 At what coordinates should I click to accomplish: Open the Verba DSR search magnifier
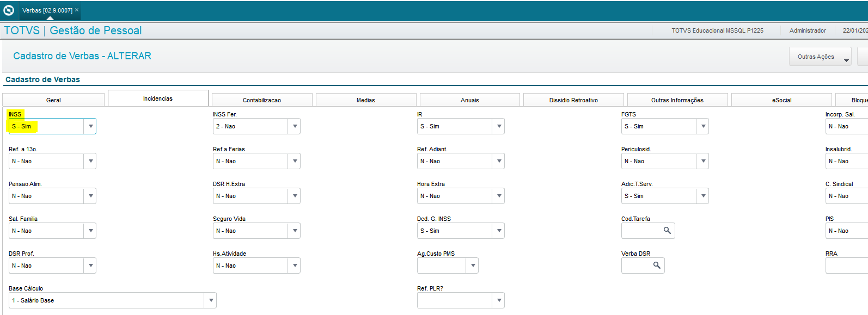pos(657,265)
